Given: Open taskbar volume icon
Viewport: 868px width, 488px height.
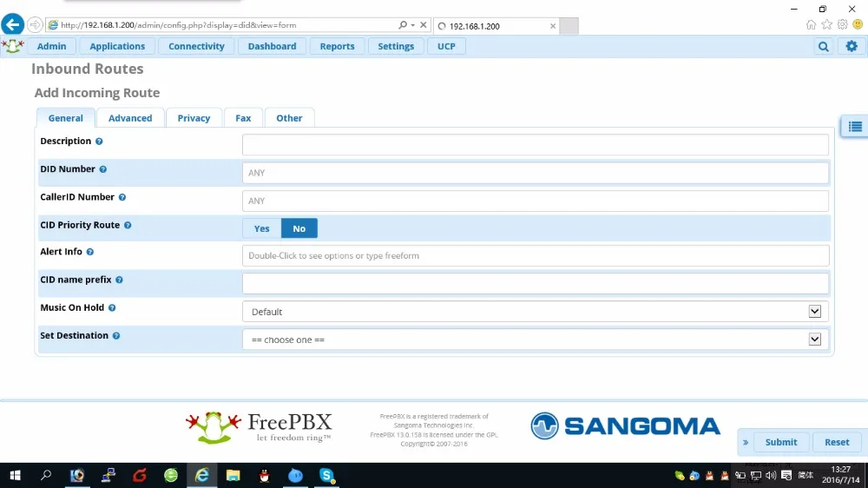Looking at the screenshot, I should click(771, 475).
